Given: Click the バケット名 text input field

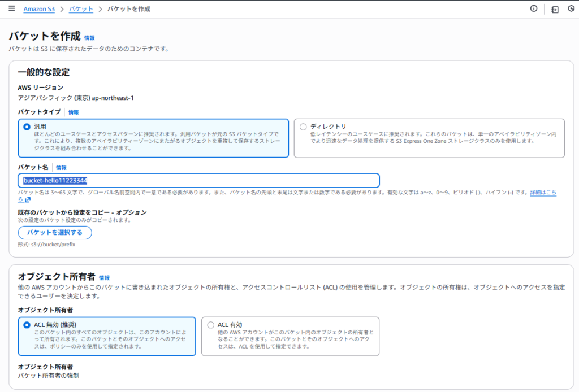Looking at the screenshot, I should 198,180.
